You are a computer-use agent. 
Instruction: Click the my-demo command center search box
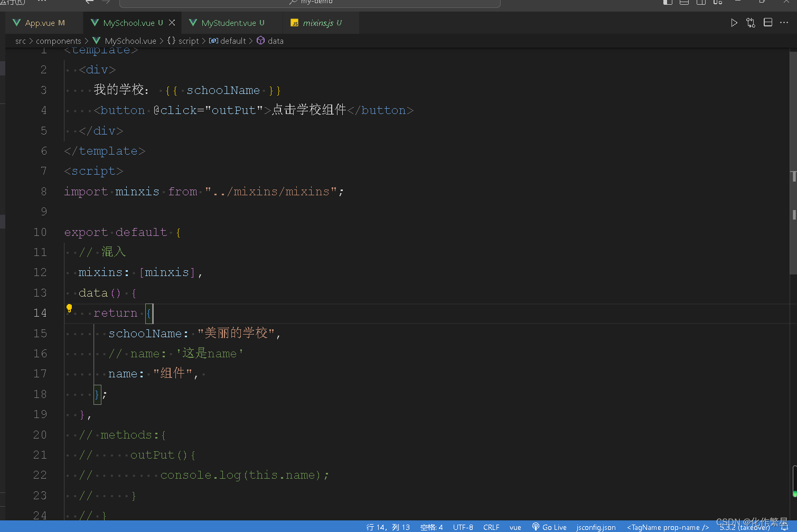coord(310,3)
